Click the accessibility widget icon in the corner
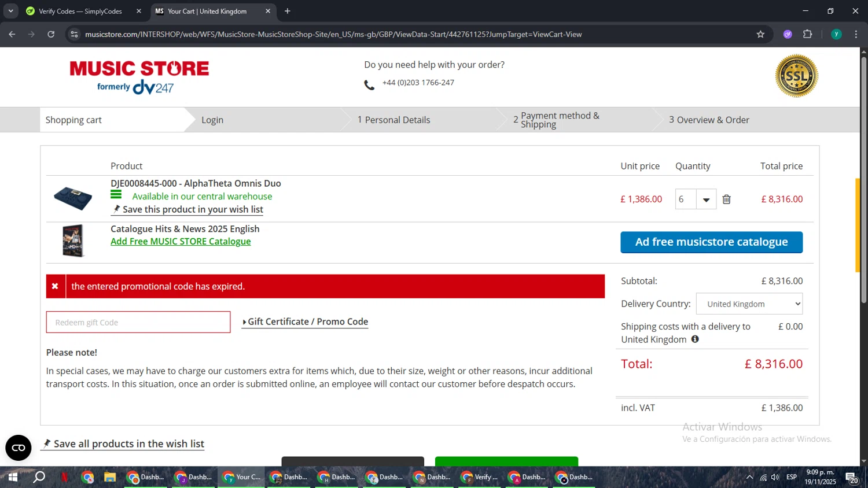Image resolution: width=868 pixels, height=488 pixels. (x=19, y=448)
